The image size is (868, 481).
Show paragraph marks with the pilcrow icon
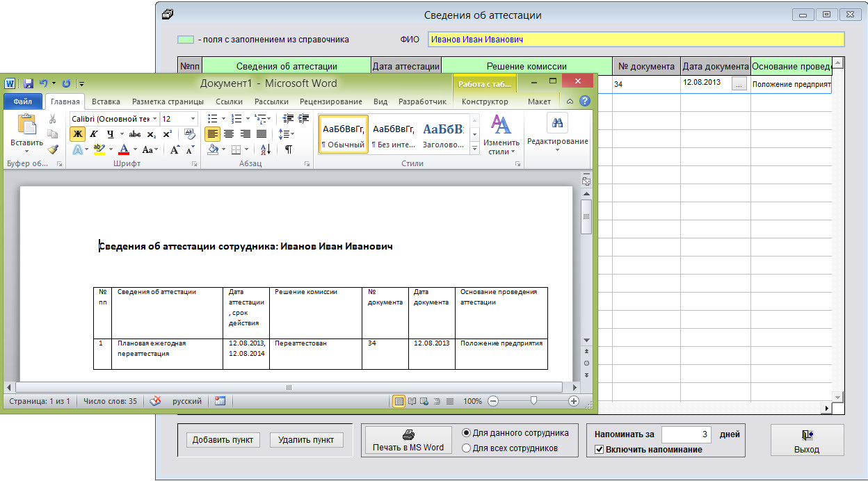tap(288, 149)
